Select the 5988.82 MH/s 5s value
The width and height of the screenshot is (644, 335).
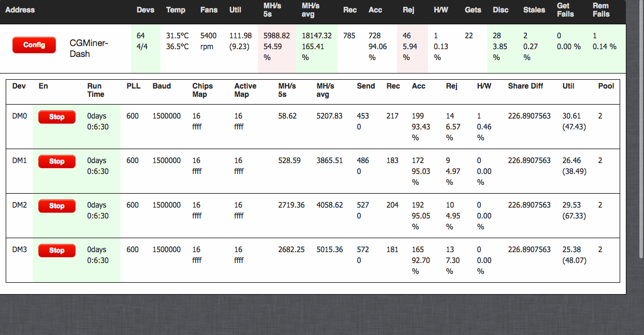click(x=276, y=36)
